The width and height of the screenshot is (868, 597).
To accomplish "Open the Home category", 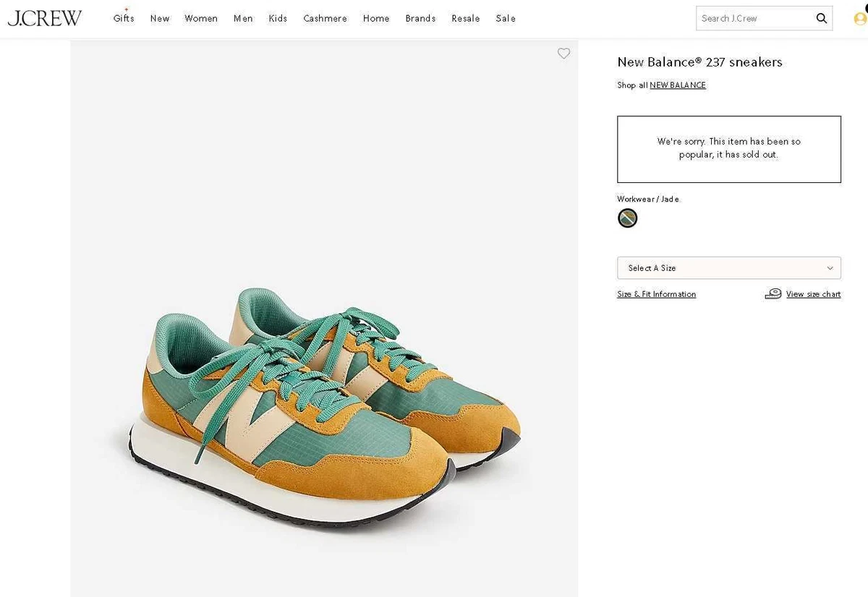I will click(x=376, y=18).
